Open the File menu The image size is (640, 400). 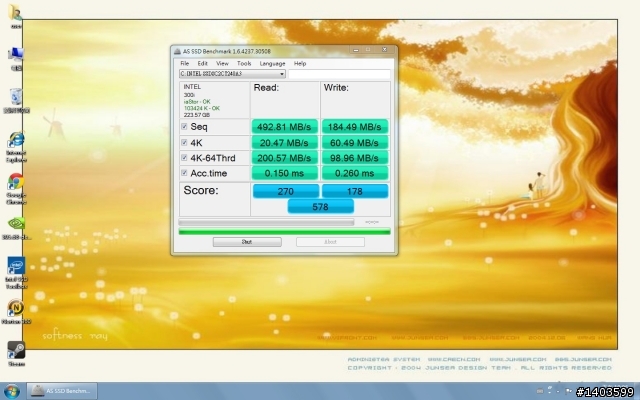pos(184,64)
